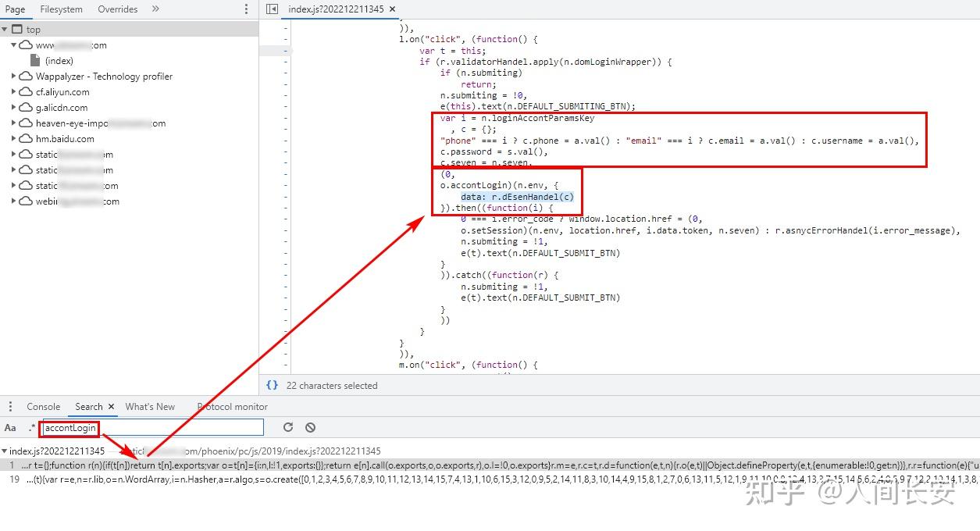Expand the hm.baidu.com node
The height and width of the screenshot is (531, 980).
click(14, 139)
